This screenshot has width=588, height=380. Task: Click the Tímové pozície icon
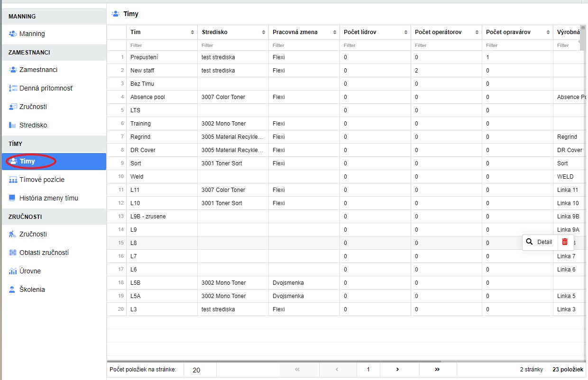pos(13,180)
